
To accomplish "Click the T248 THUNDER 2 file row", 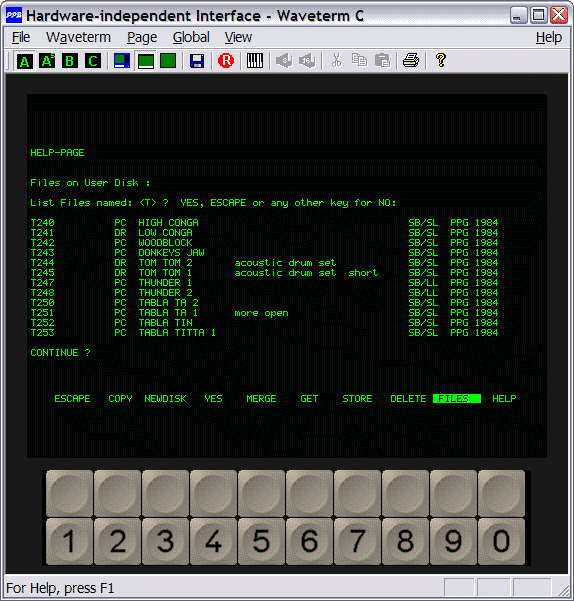I will point(264,292).
